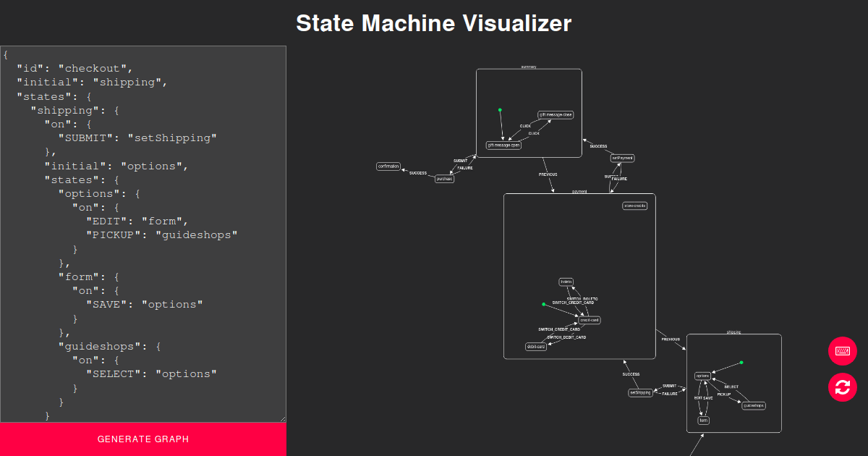
Task: Select the 'gift message open' state node
Action: pyautogui.click(x=503, y=145)
